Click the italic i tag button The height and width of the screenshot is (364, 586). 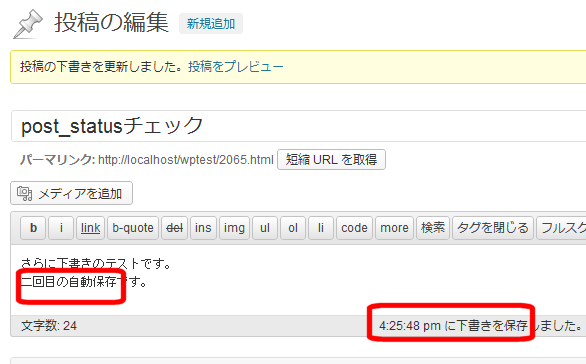[61, 228]
